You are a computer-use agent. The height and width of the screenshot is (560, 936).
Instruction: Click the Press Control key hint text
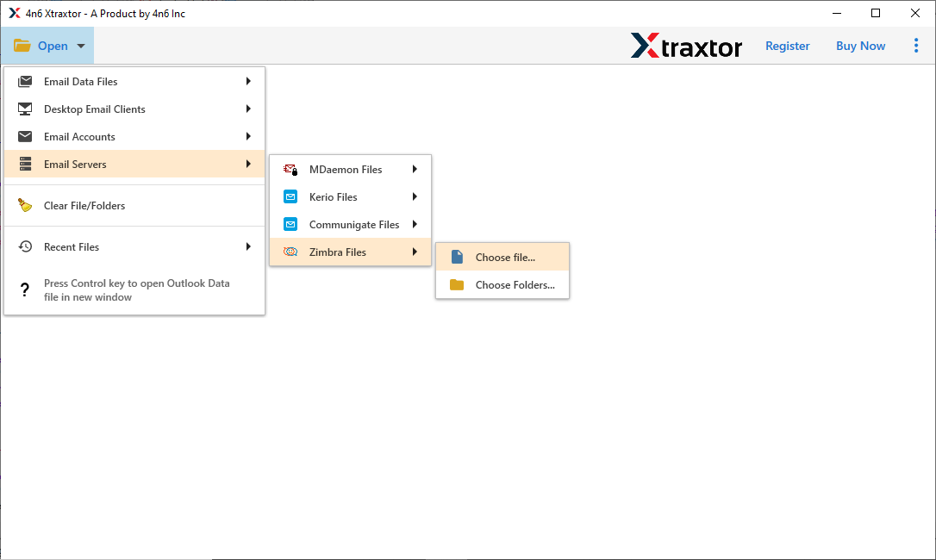[137, 290]
